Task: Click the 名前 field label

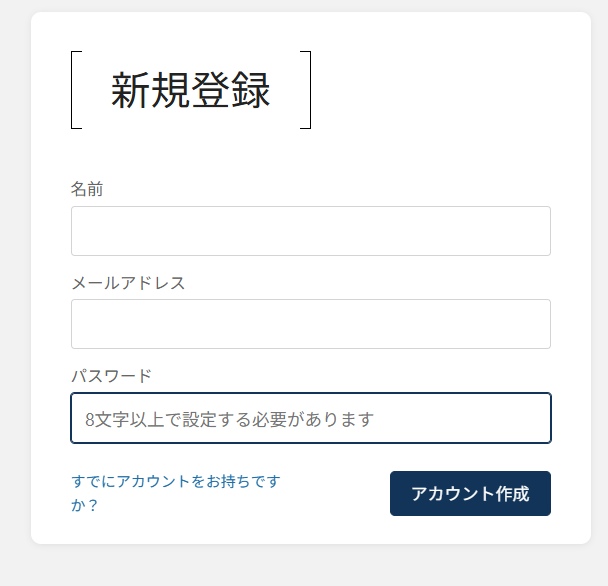Action: click(87, 189)
